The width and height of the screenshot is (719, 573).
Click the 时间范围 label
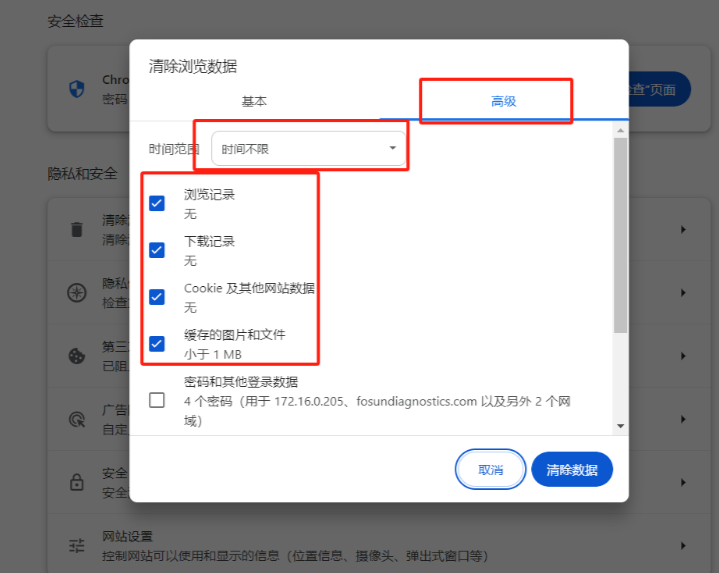click(x=174, y=149)
